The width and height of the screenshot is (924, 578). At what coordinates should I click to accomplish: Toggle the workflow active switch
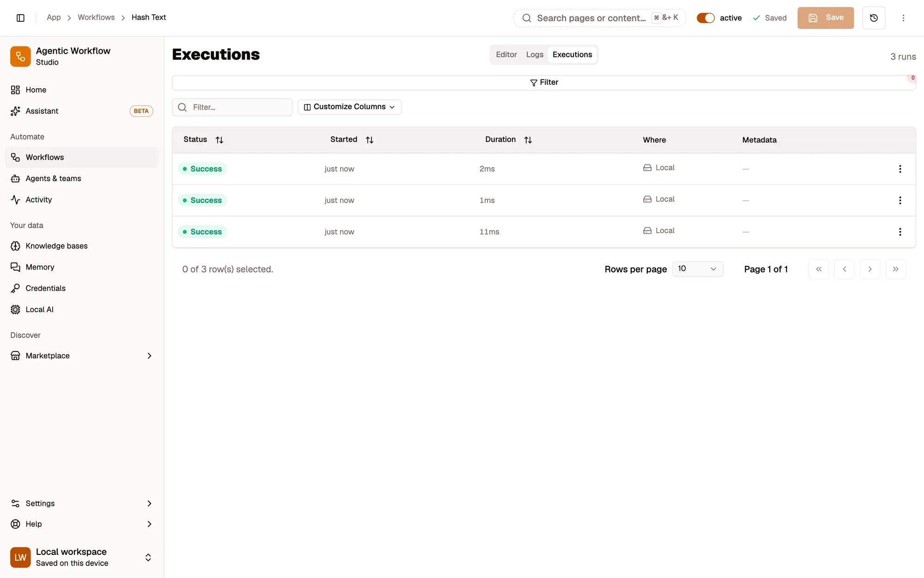pos(705,18)
